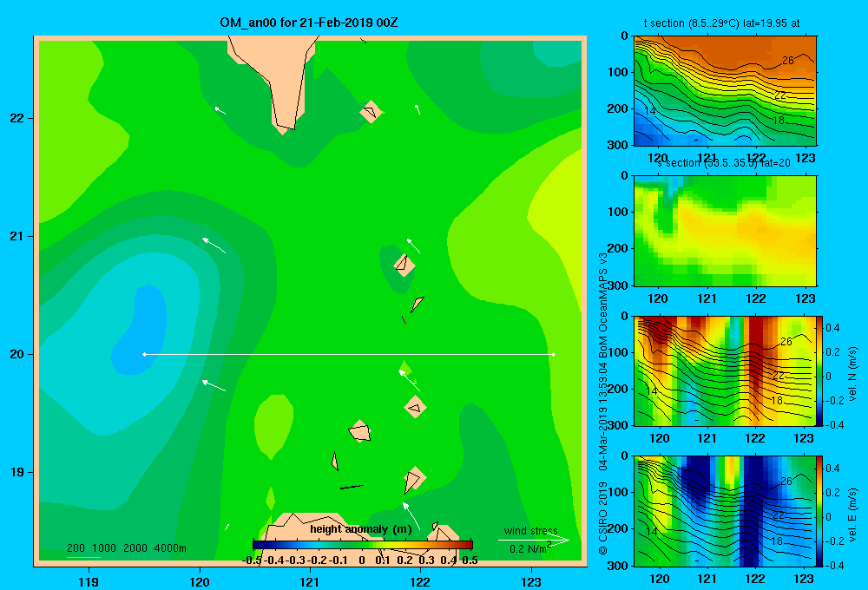Click the island near 19.35N 121.45E
Screen dimensions: 868x590
(360, 431)
